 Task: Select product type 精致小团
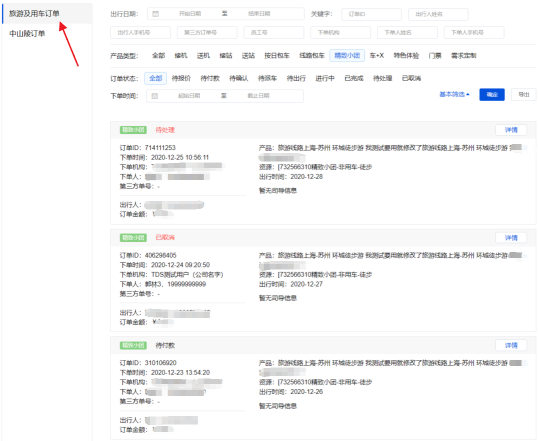[x=347, y=56]
